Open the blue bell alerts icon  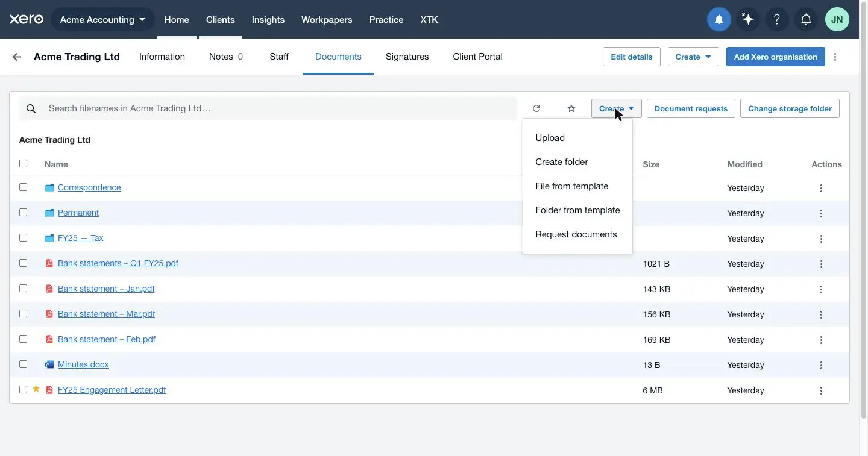pyautogui.click(x=719, y=20)
